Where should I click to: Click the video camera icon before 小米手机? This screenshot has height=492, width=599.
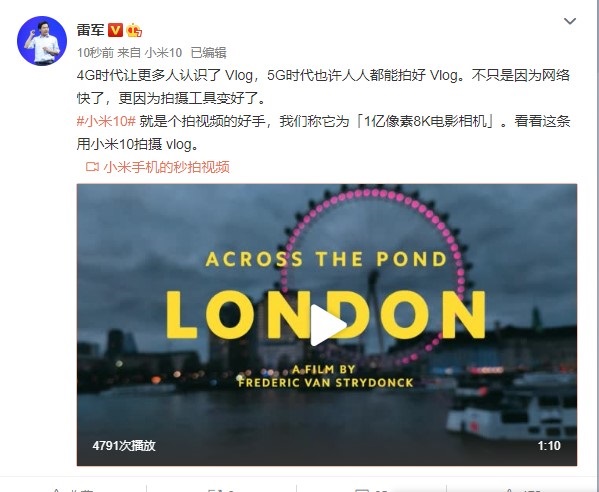(92, 167)
